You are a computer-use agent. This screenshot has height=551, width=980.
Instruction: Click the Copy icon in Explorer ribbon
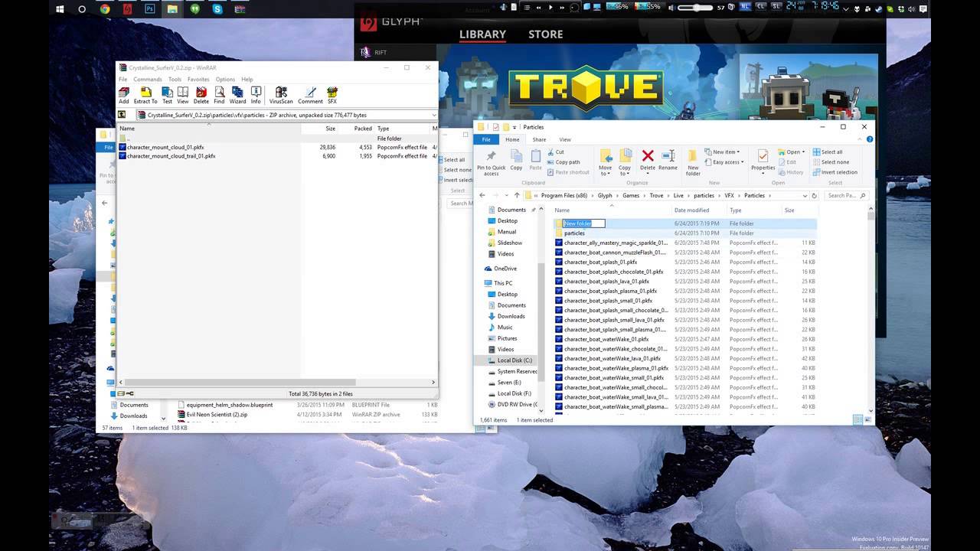coord(516,160)
